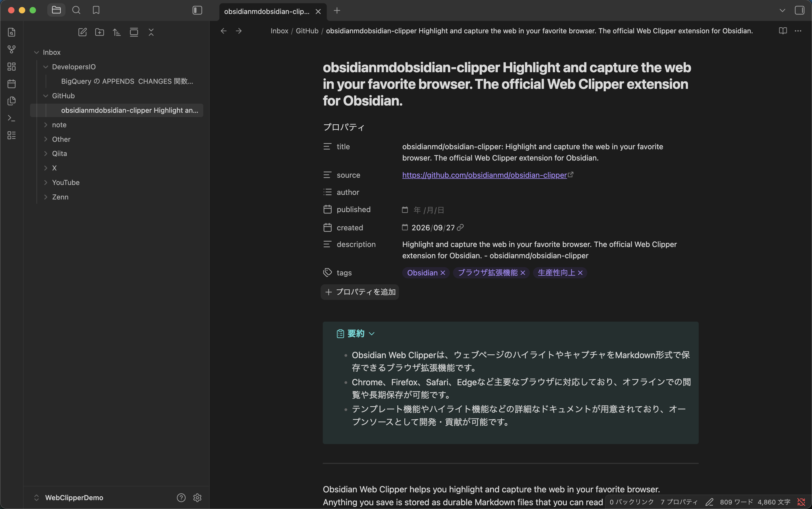The height and width of the screenshot is (509, 812).
Task: Open the BigQuery APPENDS CHANGES note
Action: (x=127, y=81)
